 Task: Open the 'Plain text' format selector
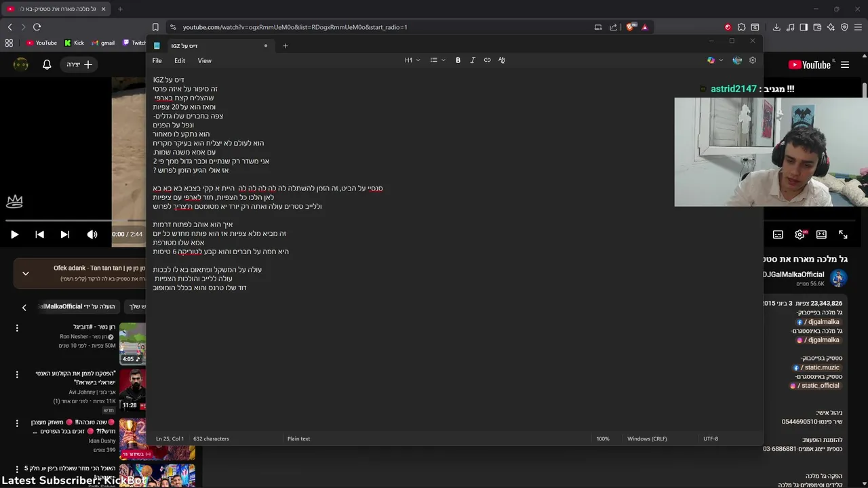click(x=298, y=439)
